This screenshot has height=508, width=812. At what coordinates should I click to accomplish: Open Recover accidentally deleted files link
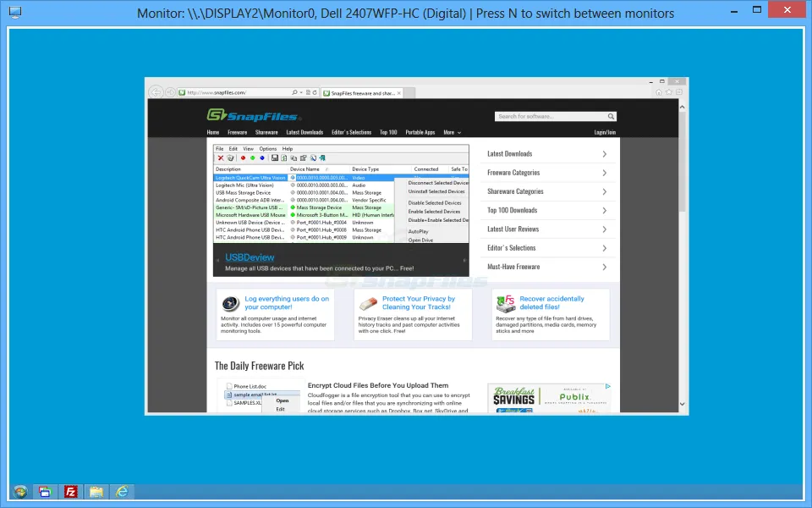551,303
